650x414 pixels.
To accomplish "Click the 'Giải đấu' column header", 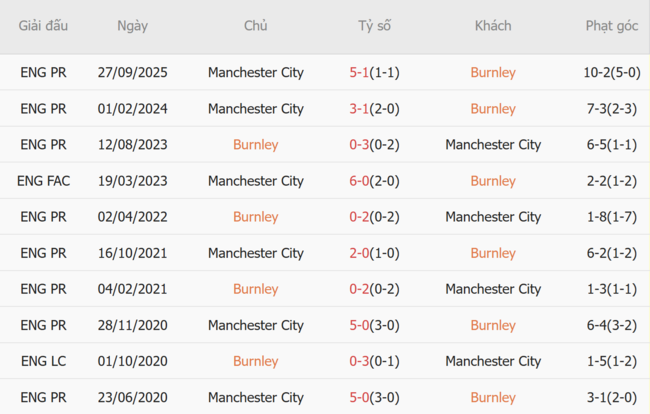I will 43,26.
